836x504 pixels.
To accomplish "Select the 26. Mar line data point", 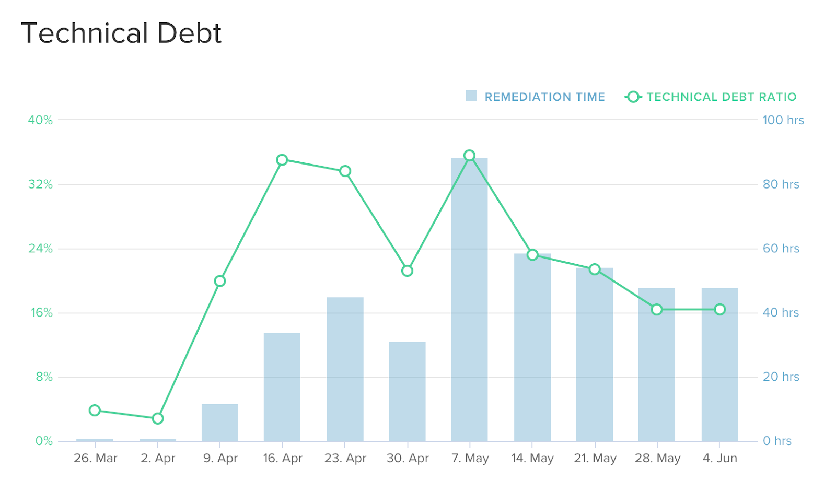I will 95,410.
